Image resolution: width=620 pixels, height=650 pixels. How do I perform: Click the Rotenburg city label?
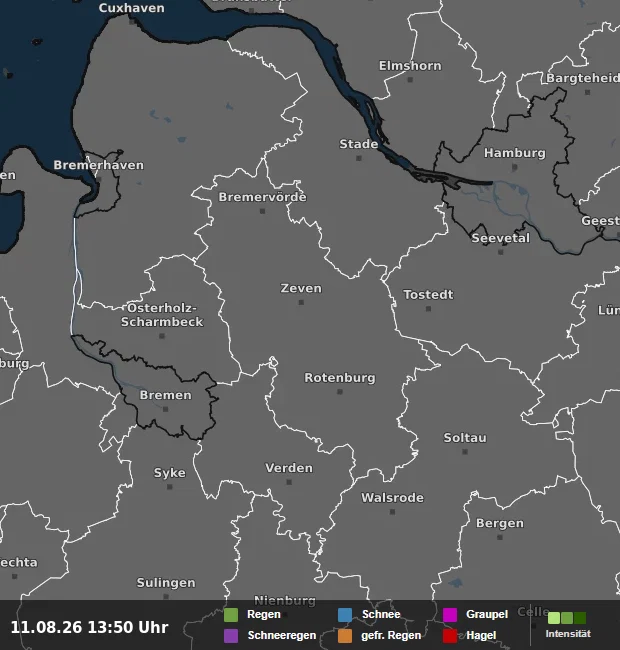coord(340,378)
